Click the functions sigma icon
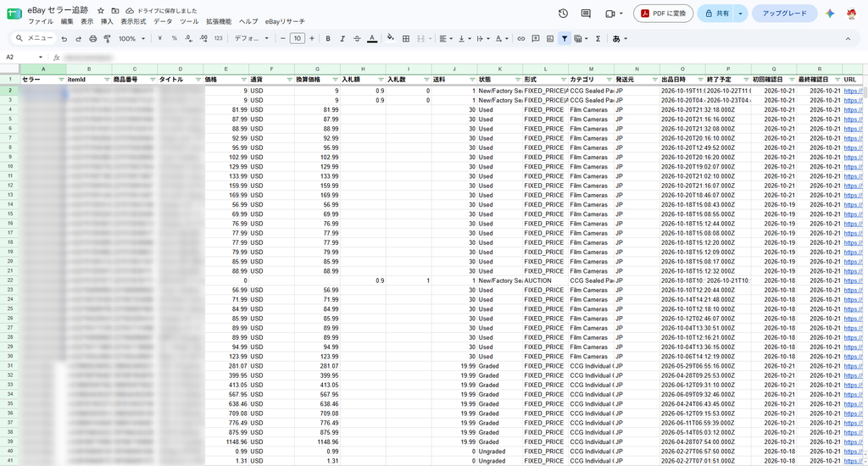The height and width of the screenshot is (466, 868). click(598, 39)
